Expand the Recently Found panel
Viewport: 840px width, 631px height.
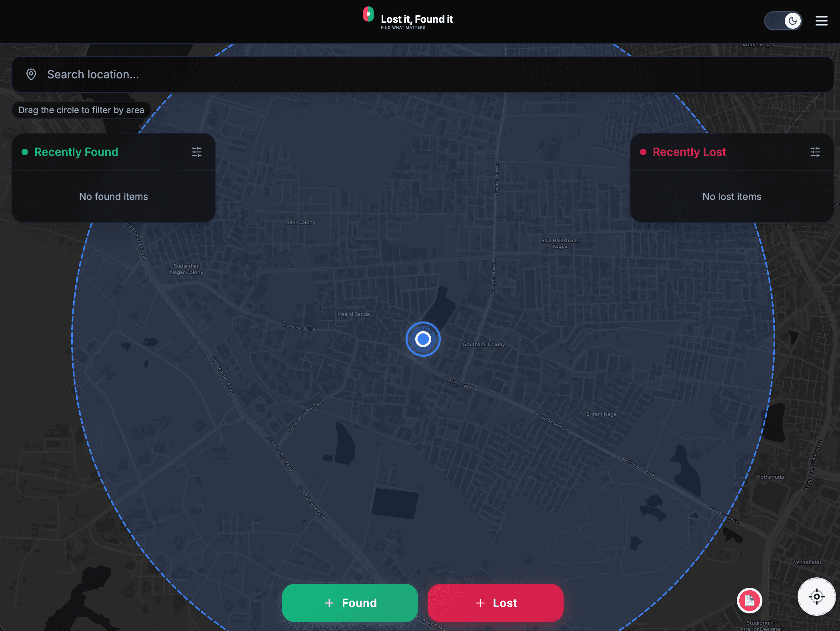[76, 152]
